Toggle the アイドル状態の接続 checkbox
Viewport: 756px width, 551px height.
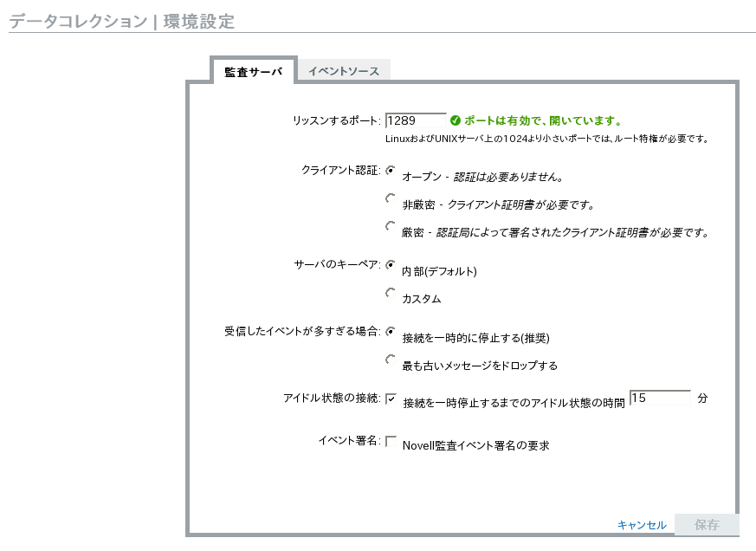(391, 399)
